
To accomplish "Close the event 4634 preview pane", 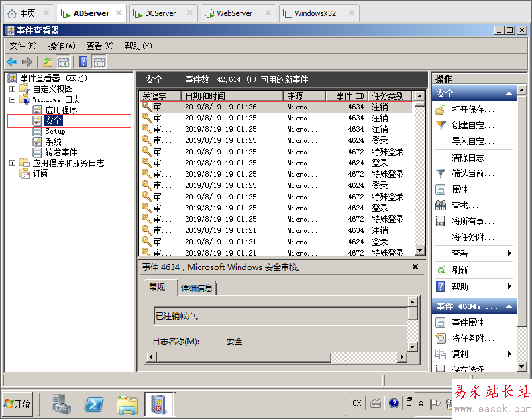I will (415, 267).
